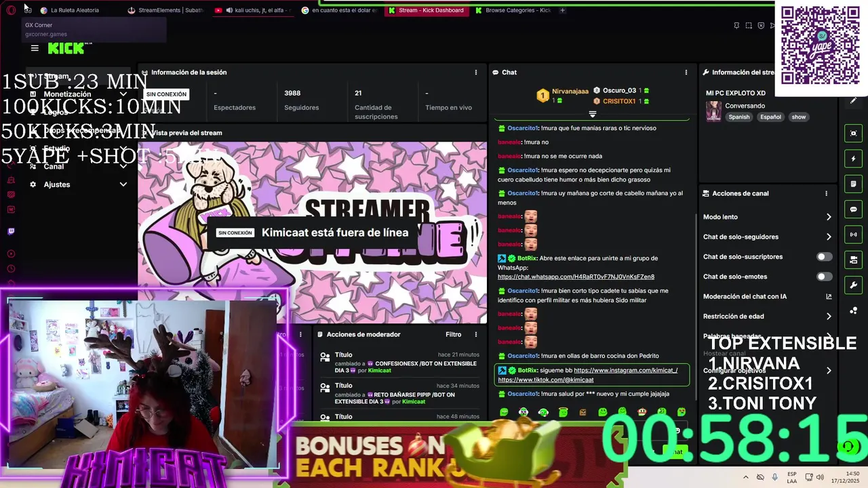This screenshot has width=868, height=488.
Task: Switch to Stream - Kick Dashboard tab
Action: 427,10
